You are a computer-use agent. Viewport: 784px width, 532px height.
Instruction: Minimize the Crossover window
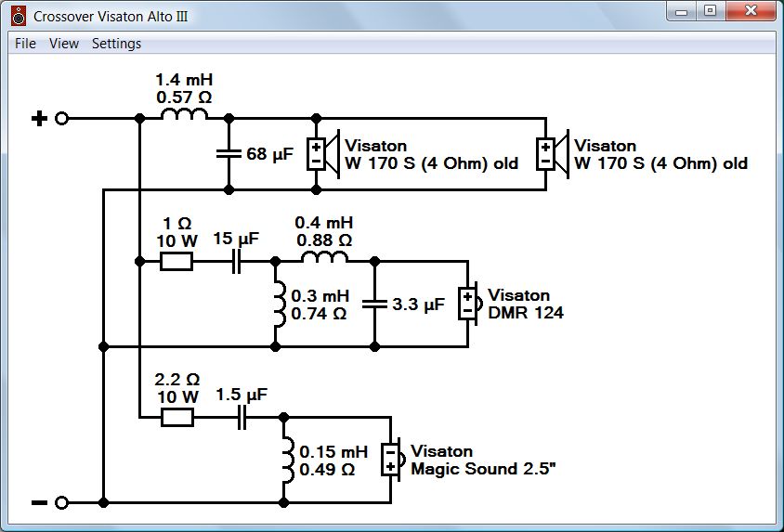682,11
